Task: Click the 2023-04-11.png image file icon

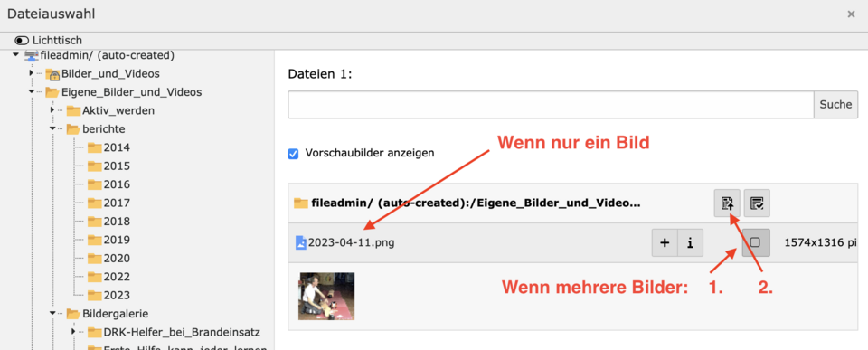Action: pyautogui.click(x=300, y=242)
